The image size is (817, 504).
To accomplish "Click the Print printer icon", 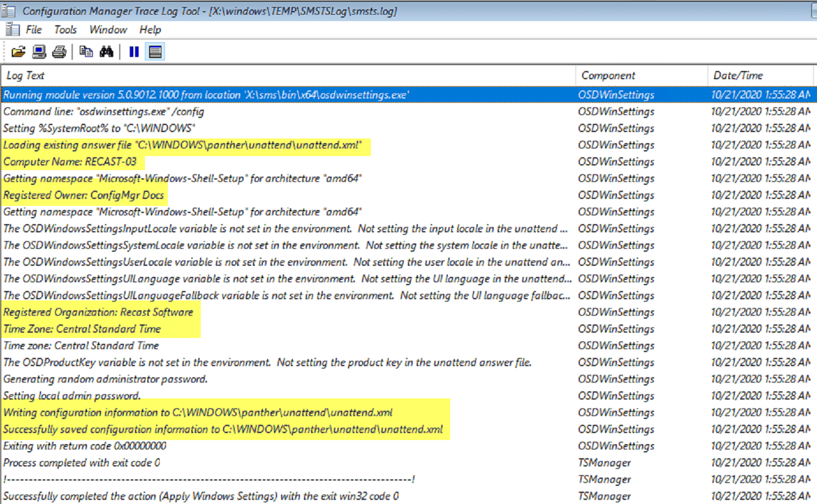I will [59, 52].
